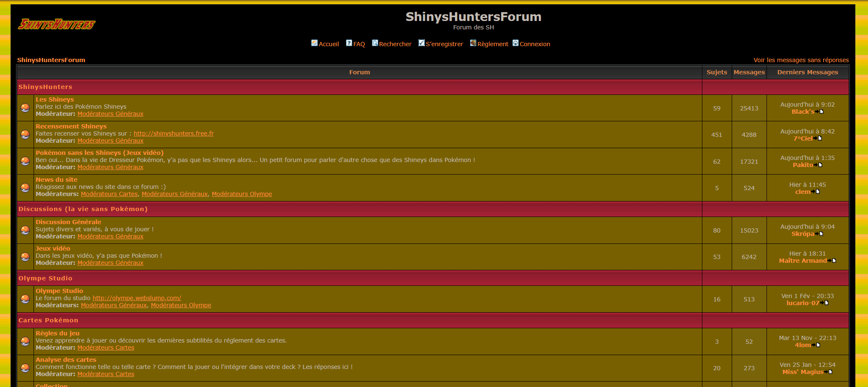Open user profile Maître Armand

803,261
